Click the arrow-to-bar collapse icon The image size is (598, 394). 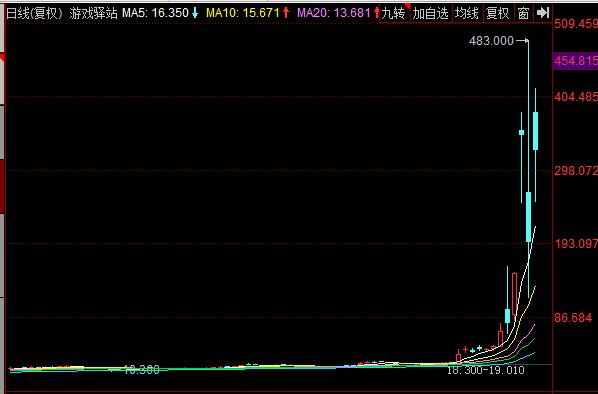point(542,13)
